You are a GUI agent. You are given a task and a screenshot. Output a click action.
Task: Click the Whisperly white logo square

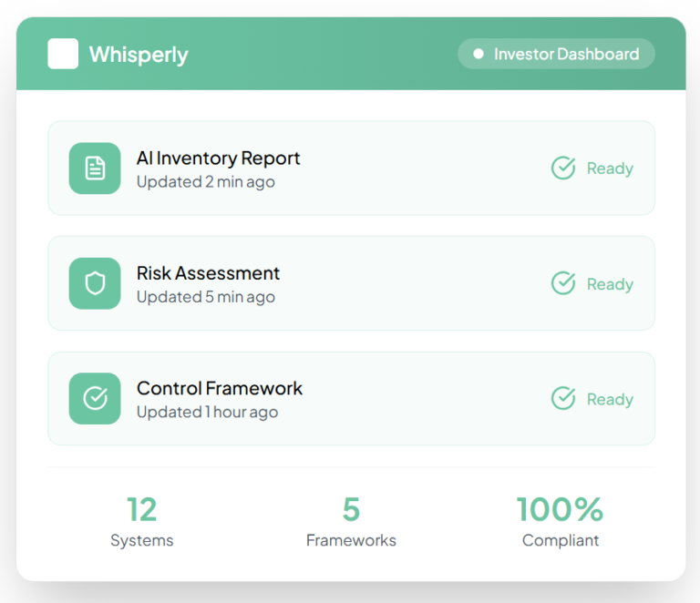coord(63,54)
